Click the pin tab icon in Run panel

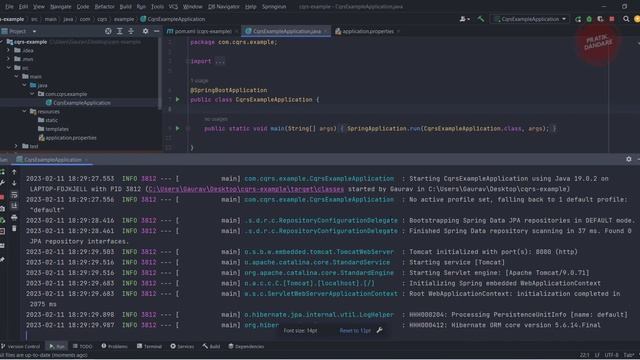click(2, 260)
